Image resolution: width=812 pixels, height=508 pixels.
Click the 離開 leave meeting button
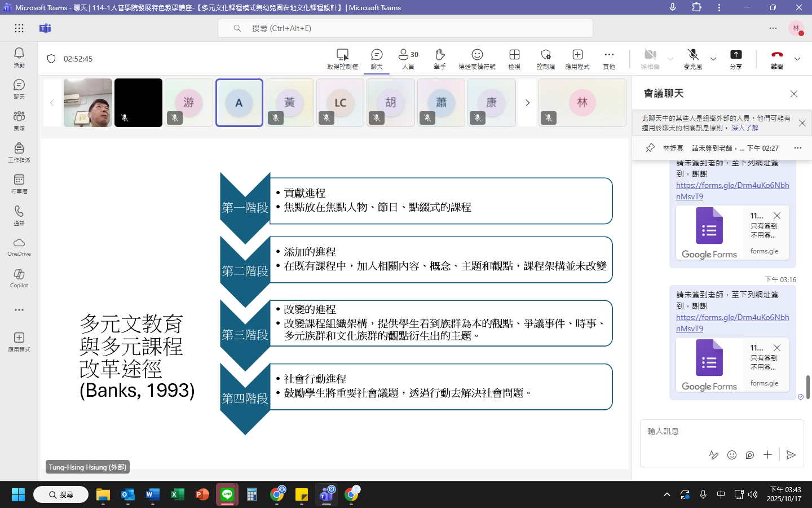pyautogui.click(x=777, y=58)
